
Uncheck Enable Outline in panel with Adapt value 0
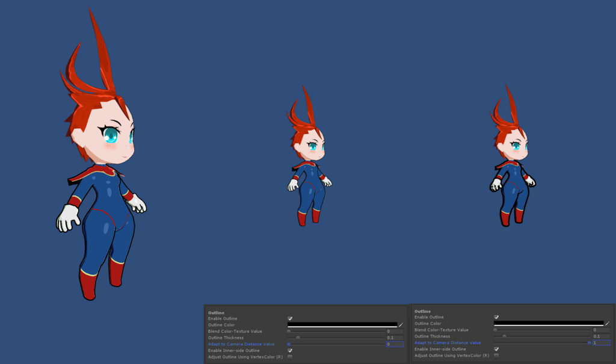click(x=290, y=318)
